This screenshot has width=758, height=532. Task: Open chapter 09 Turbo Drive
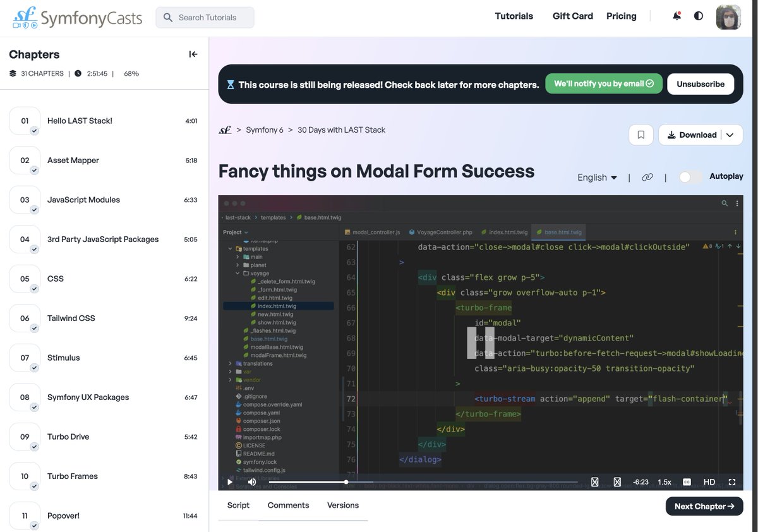[104, 437]
